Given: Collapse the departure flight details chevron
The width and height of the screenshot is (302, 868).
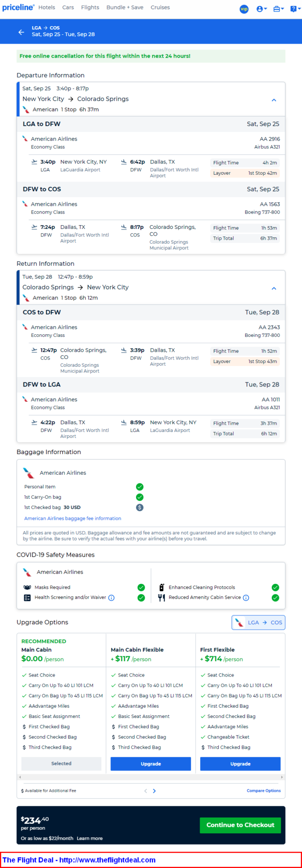Looking at the screenshot, I should (274, 100).
